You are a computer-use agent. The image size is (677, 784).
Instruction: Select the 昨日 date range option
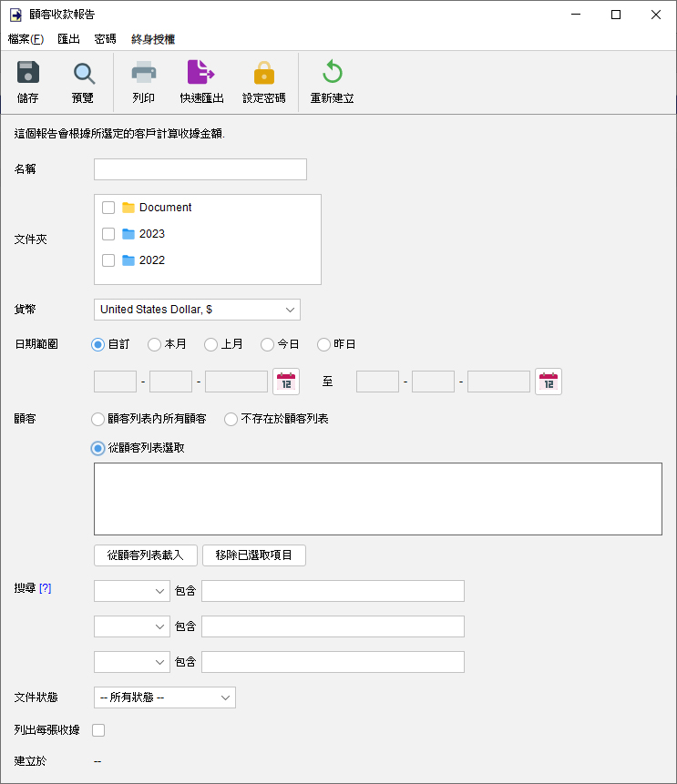pos(323,344)
